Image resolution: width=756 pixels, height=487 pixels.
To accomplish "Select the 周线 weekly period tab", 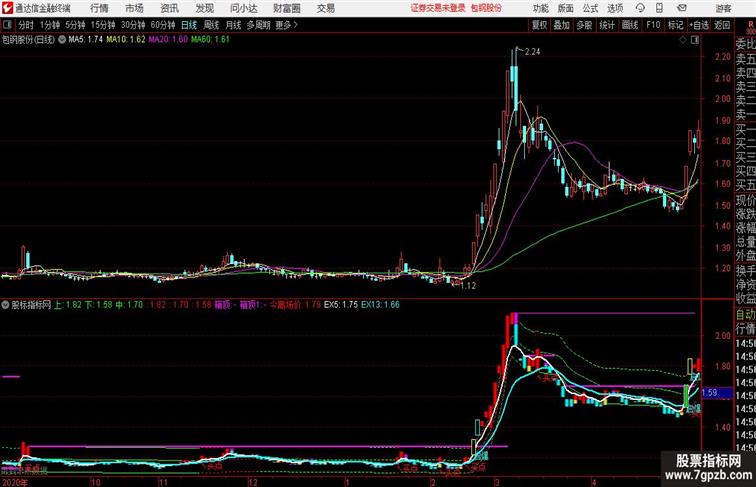I will (x=211, y=25).
